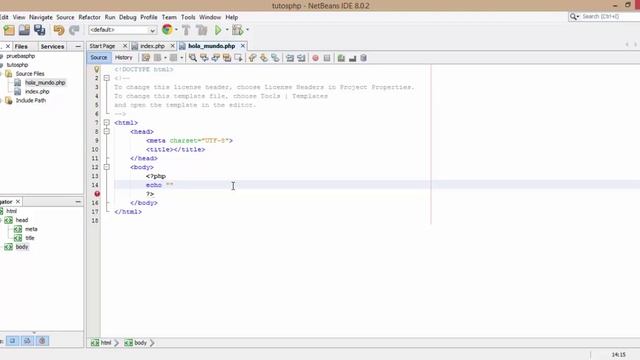Click Find Next Occurrence icon

click(216, 58)
